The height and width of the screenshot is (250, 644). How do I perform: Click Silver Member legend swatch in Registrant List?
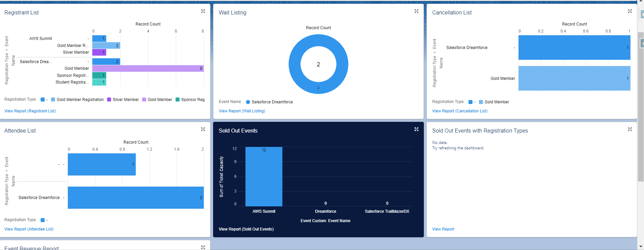click(x=109, y=100)
